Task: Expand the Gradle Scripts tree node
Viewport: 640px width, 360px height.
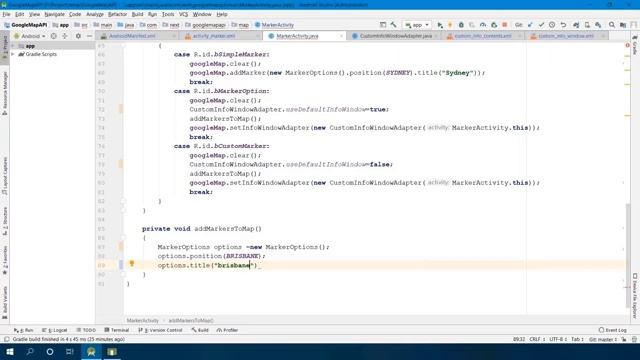Action: point(13,54)
